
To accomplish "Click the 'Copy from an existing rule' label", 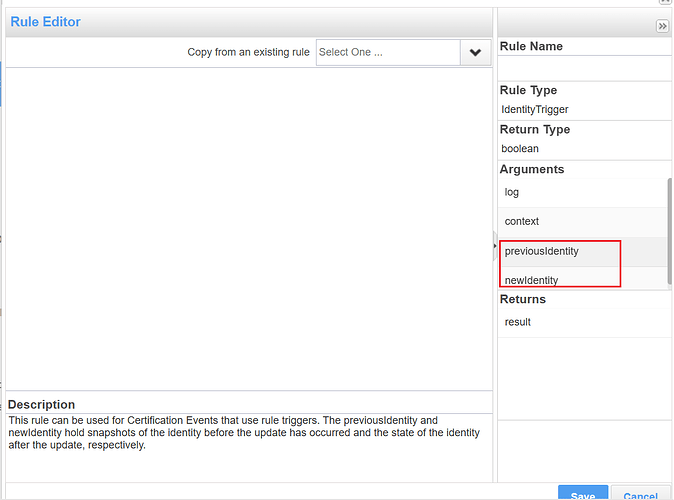I will pos(249,53).
